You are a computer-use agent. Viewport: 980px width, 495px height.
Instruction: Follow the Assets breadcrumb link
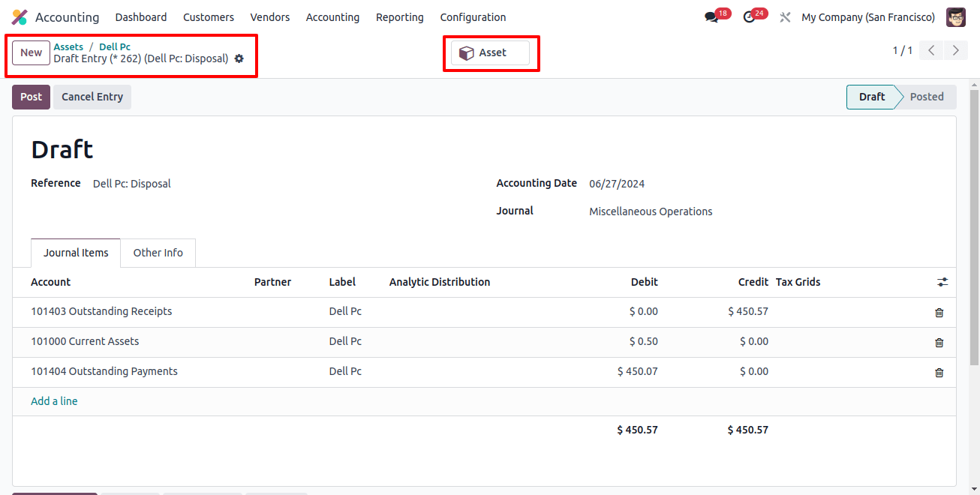(68, 46)
